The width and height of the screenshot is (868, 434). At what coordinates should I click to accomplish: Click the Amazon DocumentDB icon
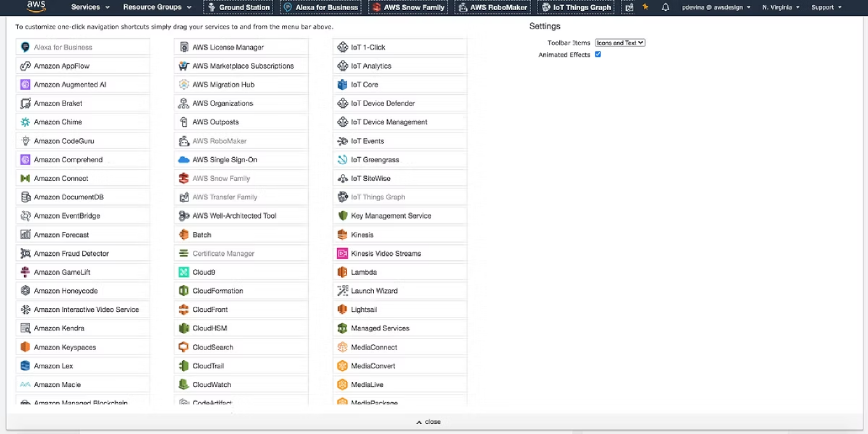[25, 197]
